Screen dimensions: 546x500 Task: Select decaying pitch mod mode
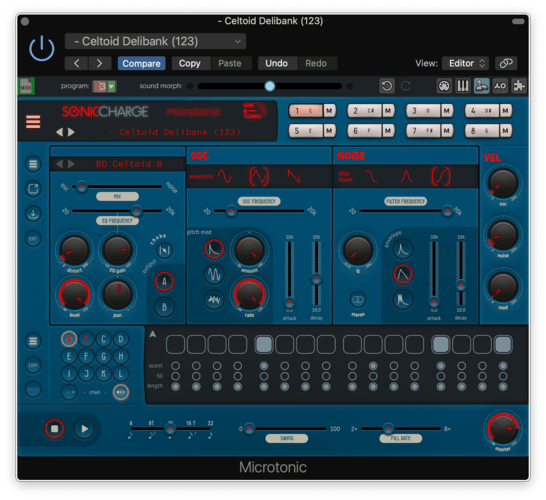[214, 249]
